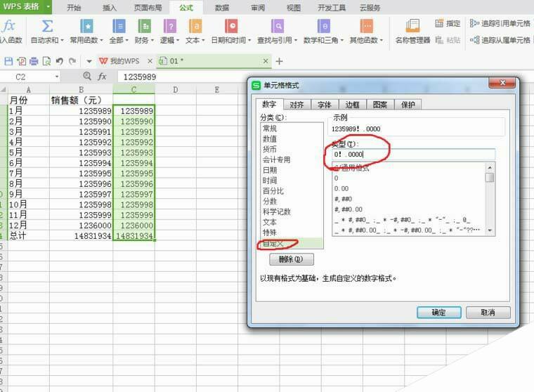Open the Math and Trig (数学和三角) icon
The width and height of the screenshot is (534, 392).
pyautogui.click(x=323, y=26)
